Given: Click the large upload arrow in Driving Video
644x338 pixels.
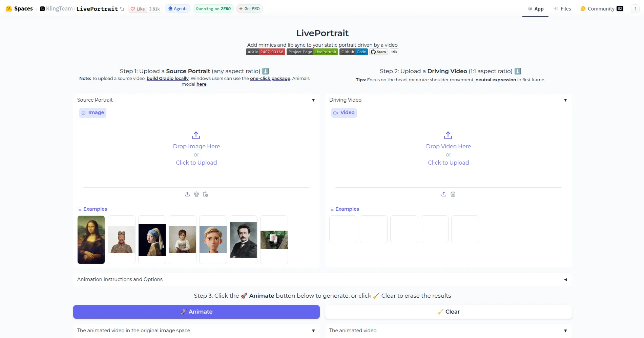Looking at the screenshot, I should (448, 135).
